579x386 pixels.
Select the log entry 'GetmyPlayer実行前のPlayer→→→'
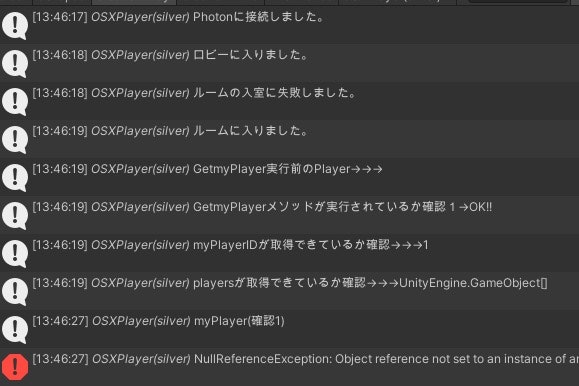[290, 178]
